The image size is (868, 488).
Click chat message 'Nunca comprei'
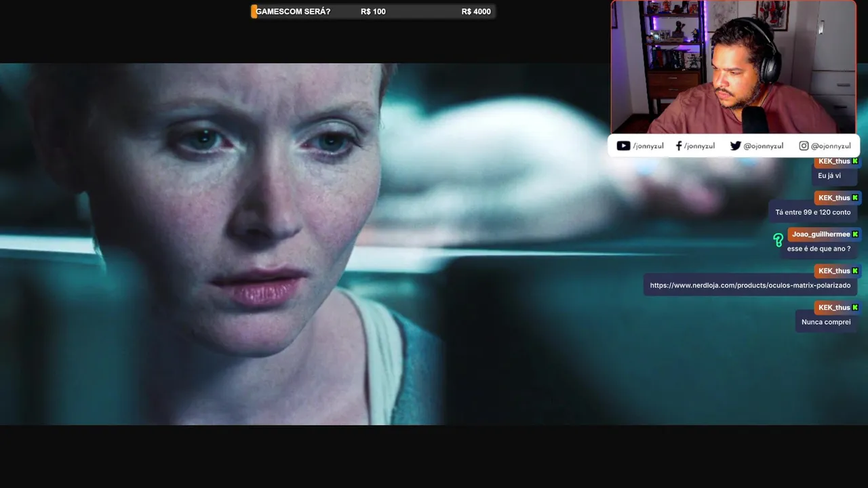(826, 322)
